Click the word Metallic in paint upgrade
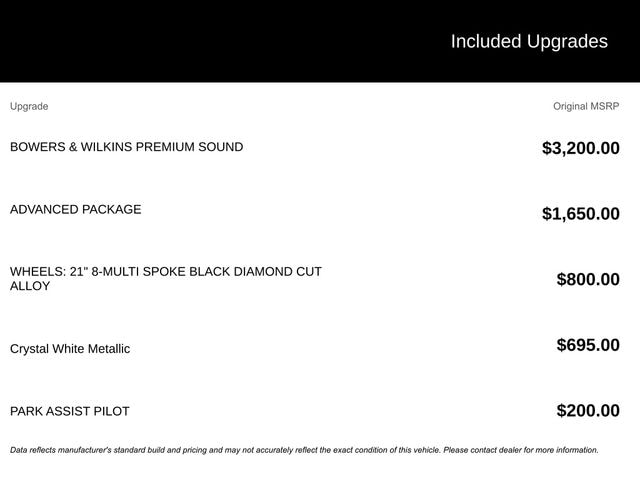Screen dimensions: 640x480 pos(107,349)
